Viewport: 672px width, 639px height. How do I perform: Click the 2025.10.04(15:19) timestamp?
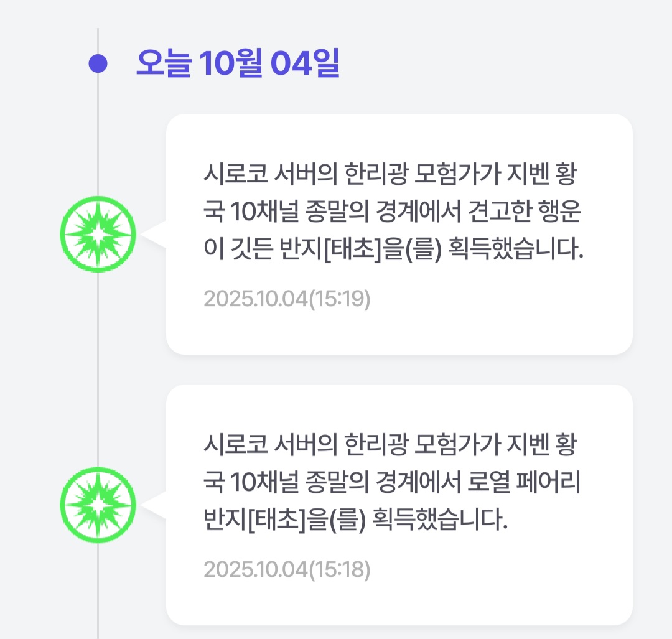pos(287,299)
